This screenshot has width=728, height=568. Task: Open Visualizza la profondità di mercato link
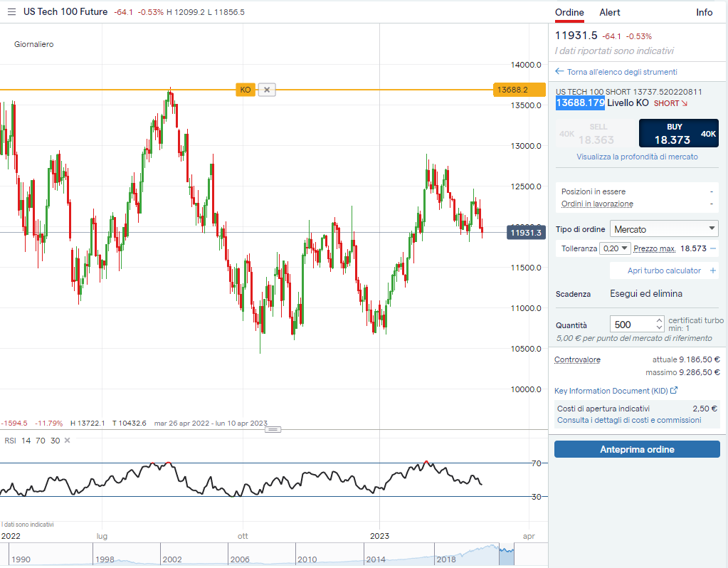coord(637,157)
